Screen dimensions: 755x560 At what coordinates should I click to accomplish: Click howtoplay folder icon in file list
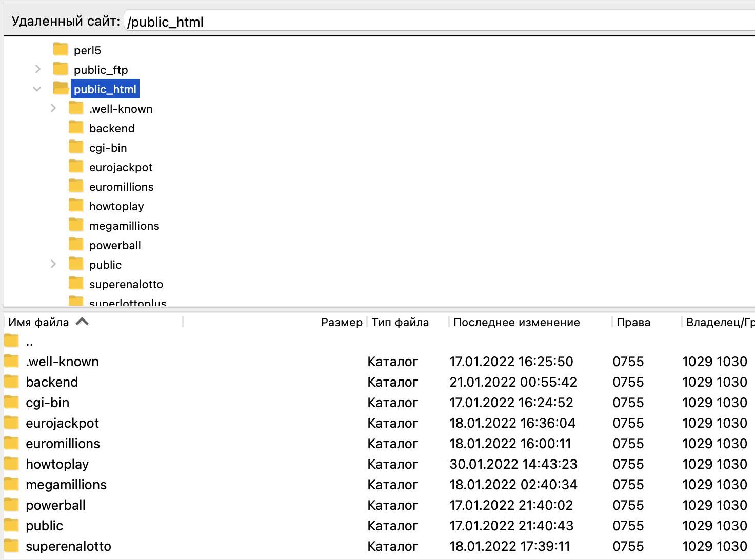11,464
